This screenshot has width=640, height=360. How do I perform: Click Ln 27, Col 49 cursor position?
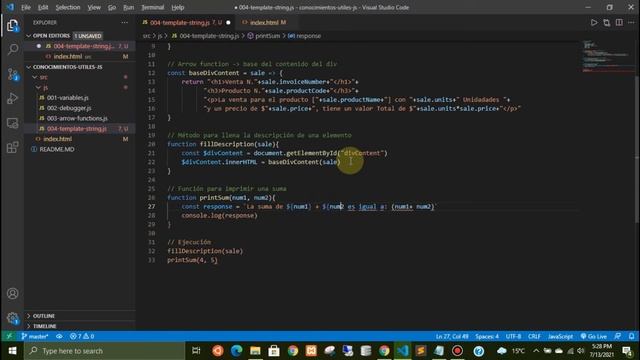pos(452,336)
